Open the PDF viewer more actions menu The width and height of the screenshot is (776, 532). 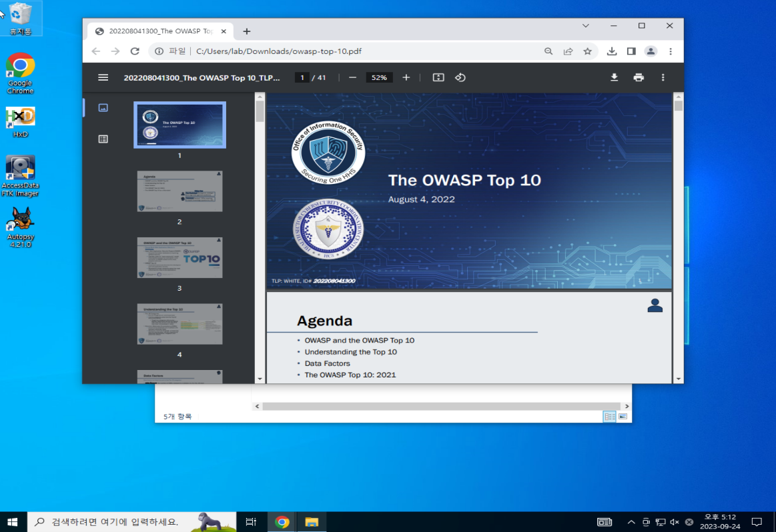(663, 77)
